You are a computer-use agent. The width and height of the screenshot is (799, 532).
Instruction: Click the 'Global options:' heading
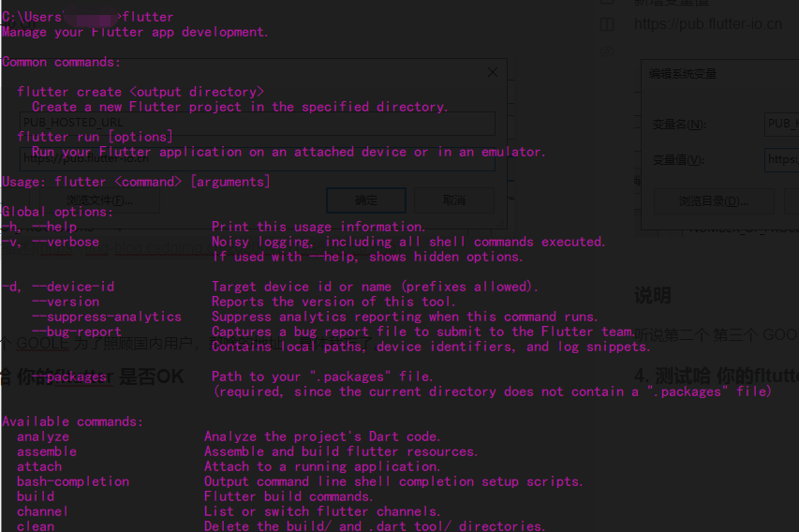coord(57,212)
